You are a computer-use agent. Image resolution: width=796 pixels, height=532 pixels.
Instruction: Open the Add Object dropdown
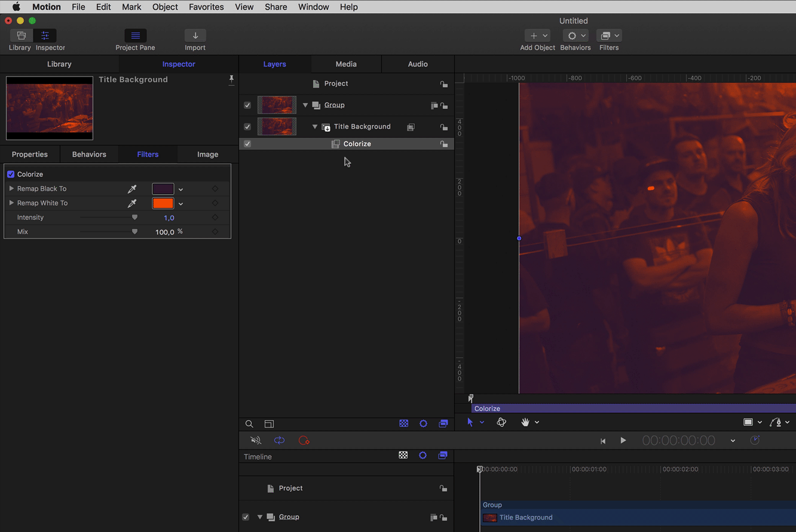(x=537, y=36)
